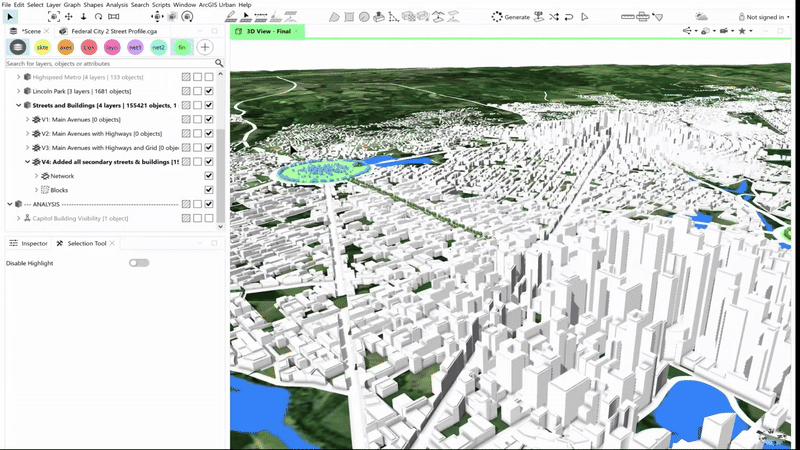The image size is (800, 450).
Task: Activate the Rotate tool icon
Action: [98, 17]
